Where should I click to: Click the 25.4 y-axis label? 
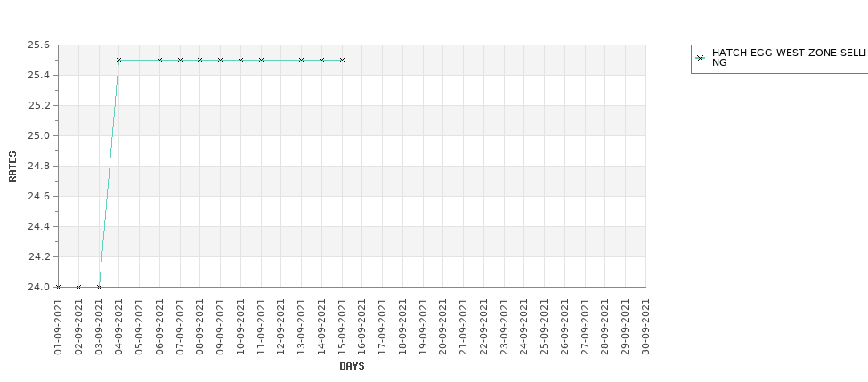39,75
